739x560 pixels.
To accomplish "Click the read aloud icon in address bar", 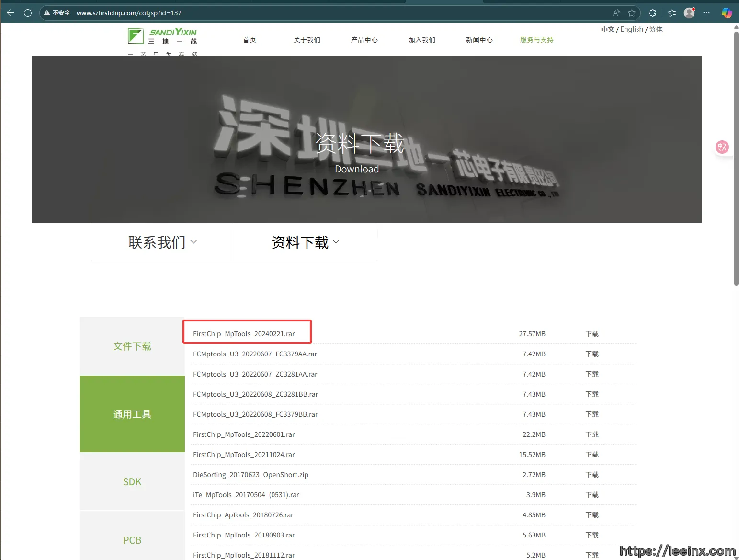I will tap(616, 13).
